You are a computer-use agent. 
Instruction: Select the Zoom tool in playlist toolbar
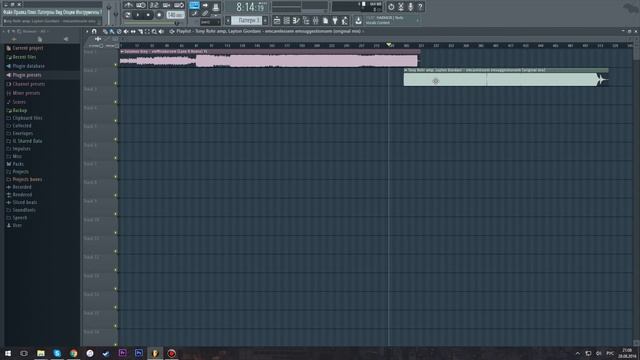tap(154, 31)
